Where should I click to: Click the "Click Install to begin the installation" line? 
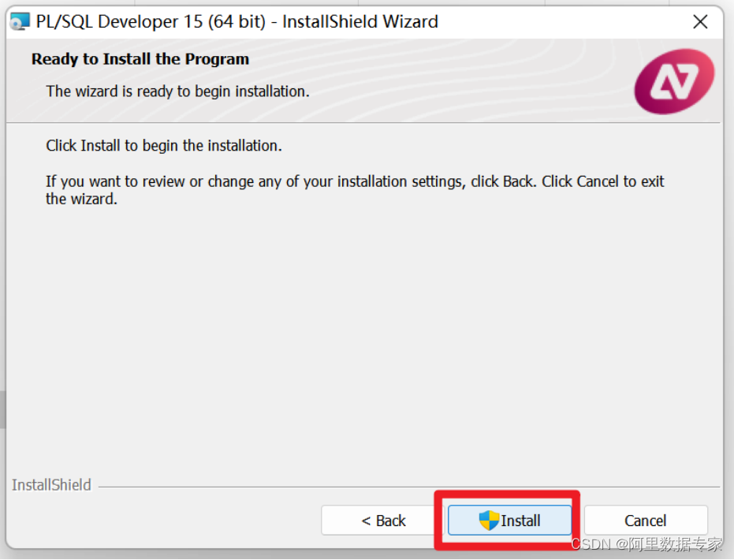pos(164,146)
